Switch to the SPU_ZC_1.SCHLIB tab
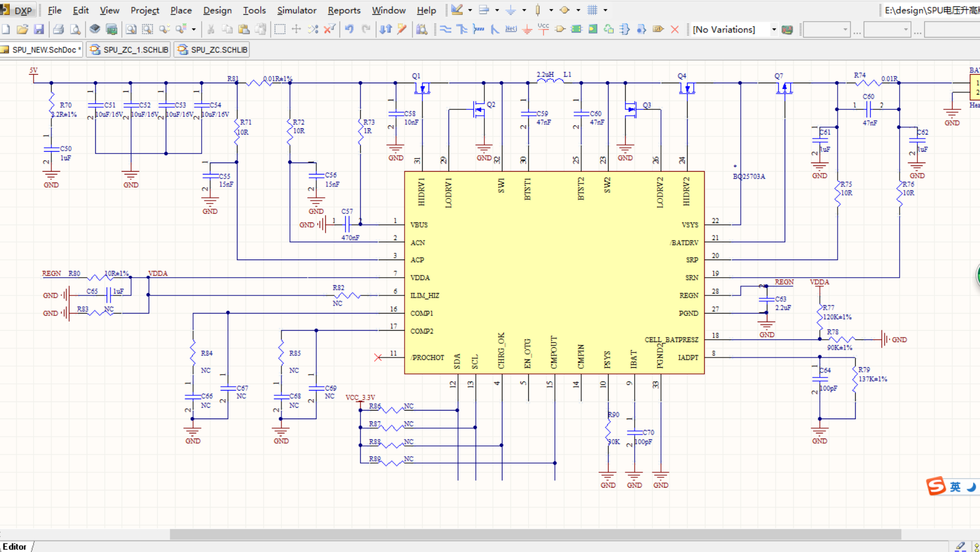Image resolution: width=980 pixels, height=552 pixels. point(130,50)
